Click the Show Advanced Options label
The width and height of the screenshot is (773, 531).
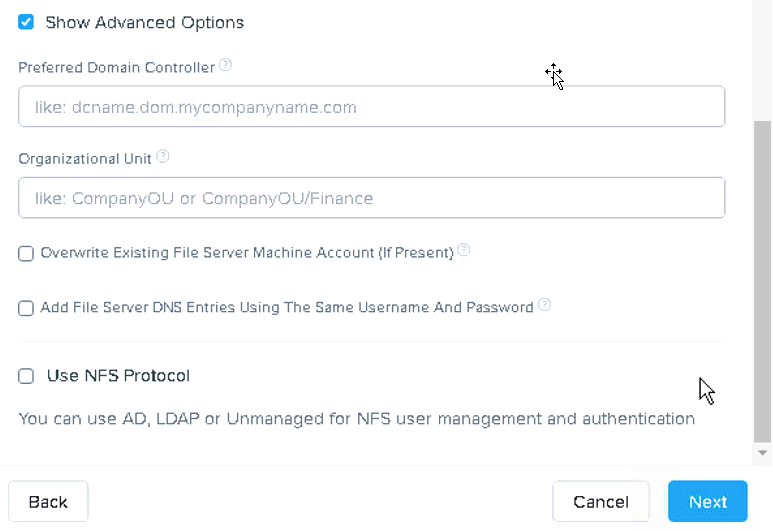coord(144,23)
